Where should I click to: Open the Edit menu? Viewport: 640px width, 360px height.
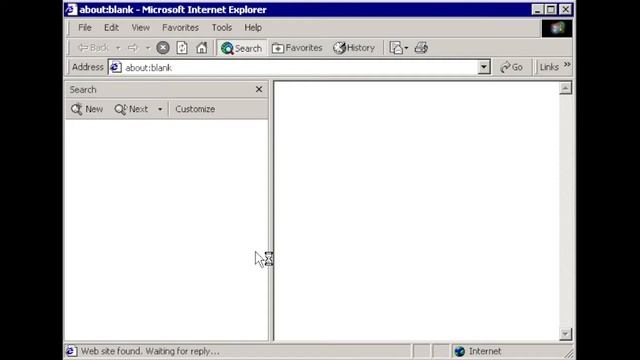(111, 28)
